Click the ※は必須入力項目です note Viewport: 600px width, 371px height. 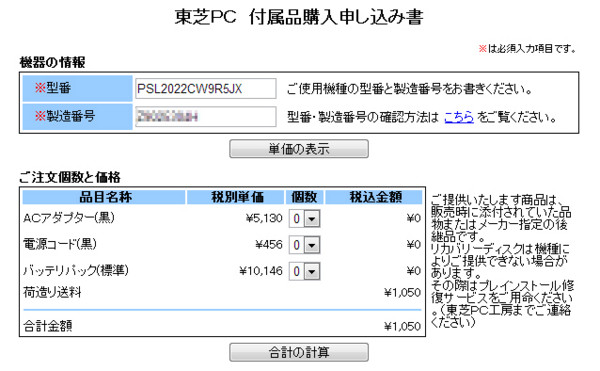point(527,49)
